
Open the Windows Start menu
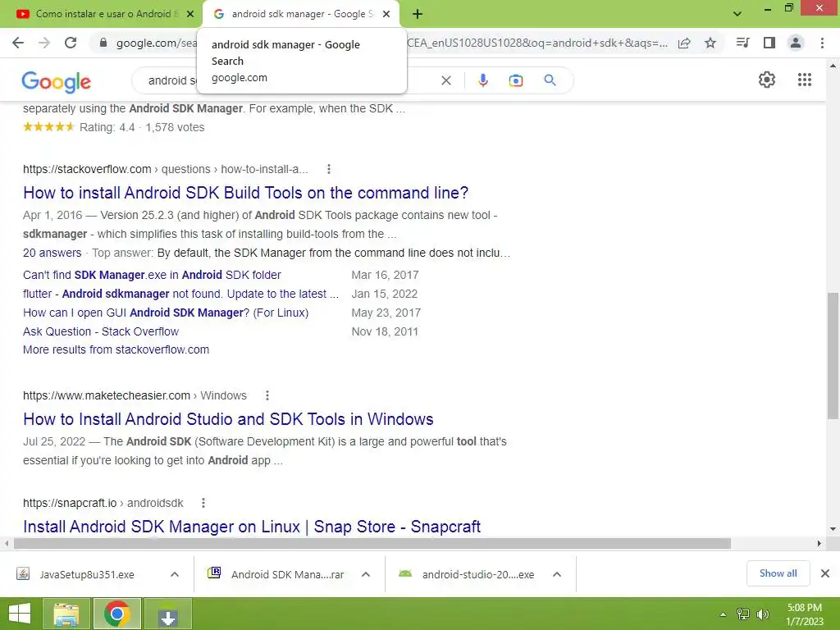20,614
